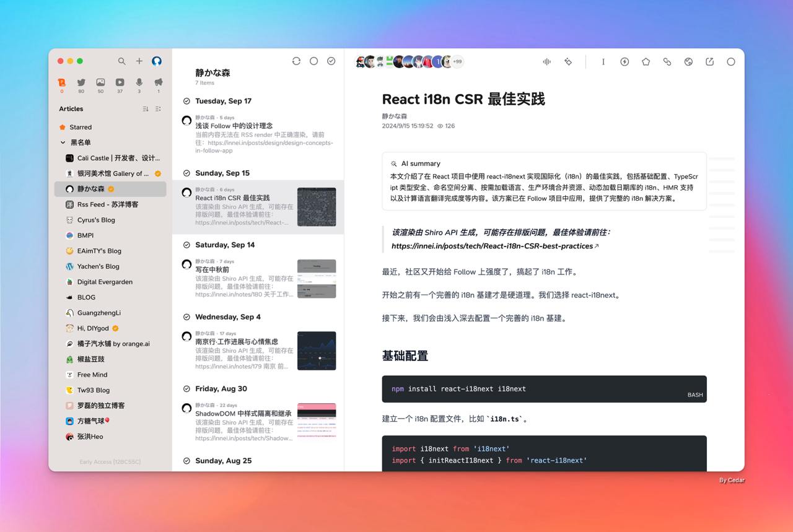Open the BLOG feed
This screenshot has height=532, width=793.
110,297
